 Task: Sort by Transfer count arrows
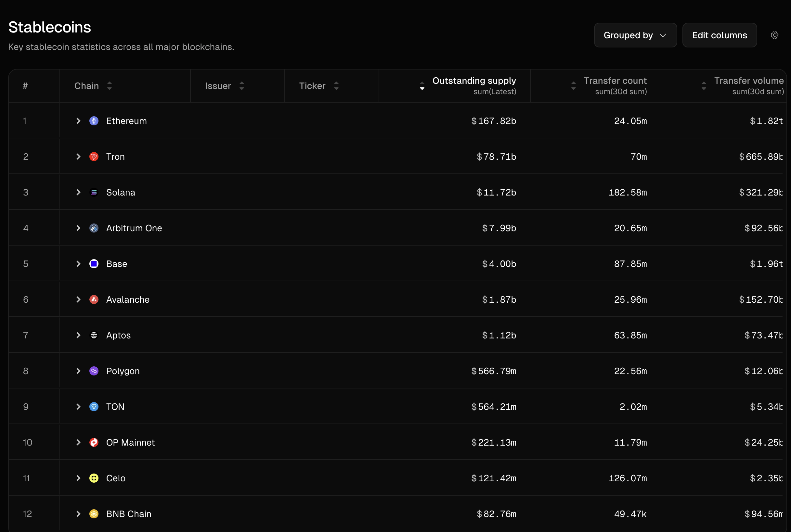(x=573, y=86)
